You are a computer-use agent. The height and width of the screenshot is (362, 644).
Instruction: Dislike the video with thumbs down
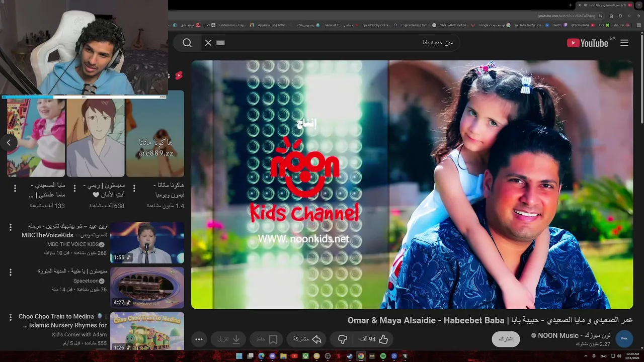[343, 339]
